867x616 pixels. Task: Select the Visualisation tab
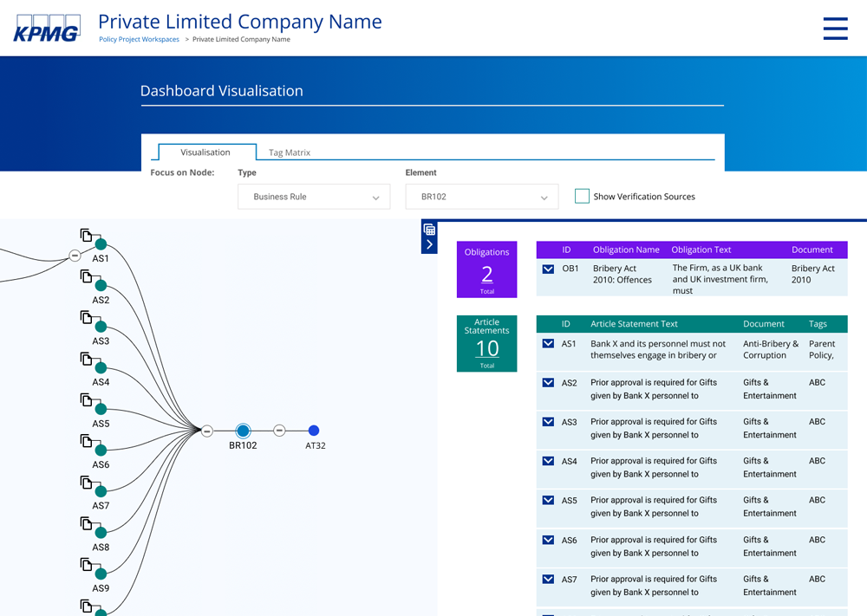click(x=205, y=152)
